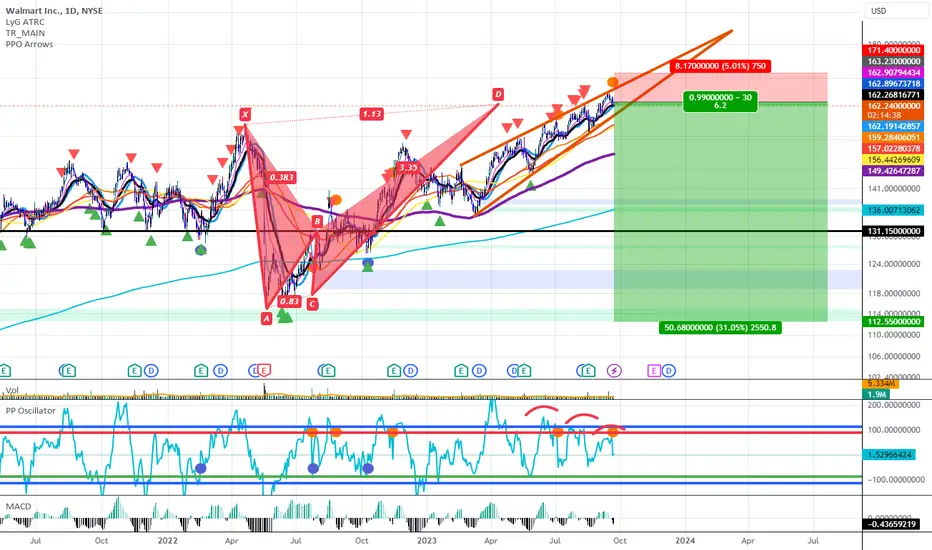This screenshot has height=550, width=932.
Task: Select the PP Oscillator pane legend
Action: (x=30, y=411)
